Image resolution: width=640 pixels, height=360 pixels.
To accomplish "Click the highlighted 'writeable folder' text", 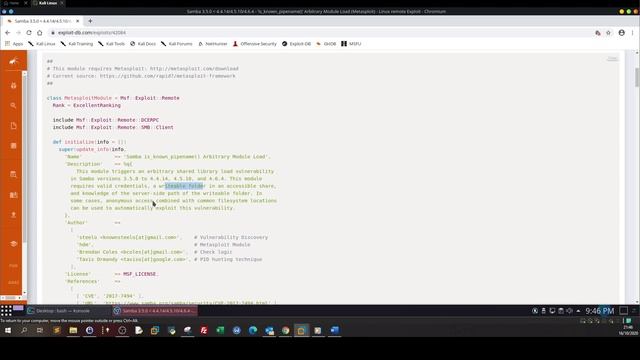I will (x=184, y=186).
